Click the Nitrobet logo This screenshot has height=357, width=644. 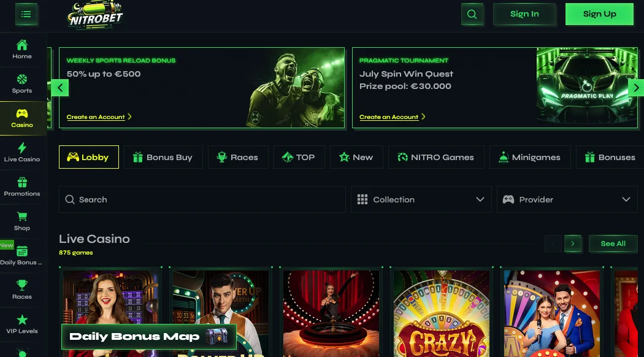coord(95,15)
